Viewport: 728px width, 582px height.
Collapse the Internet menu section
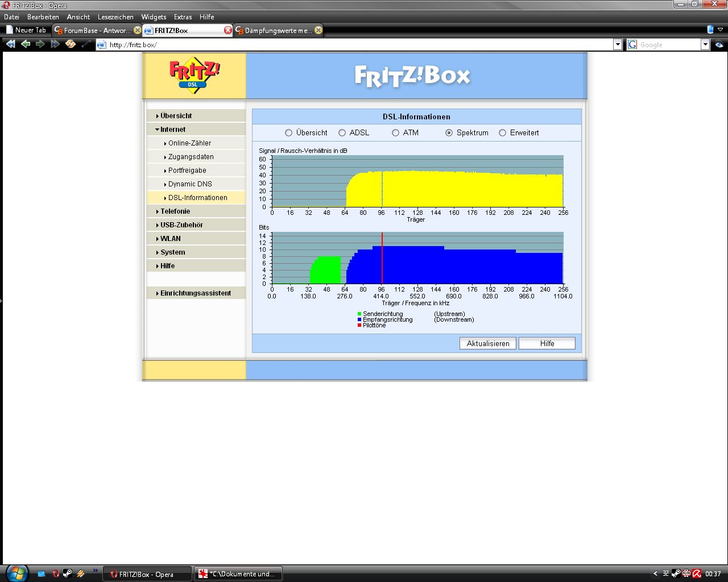pyautogui.click(x=196, y=129)
